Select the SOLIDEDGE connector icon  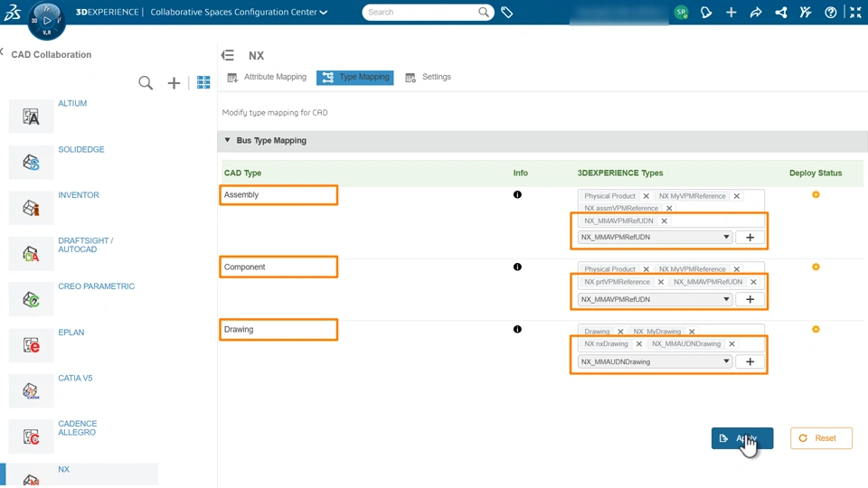[31, 162]
